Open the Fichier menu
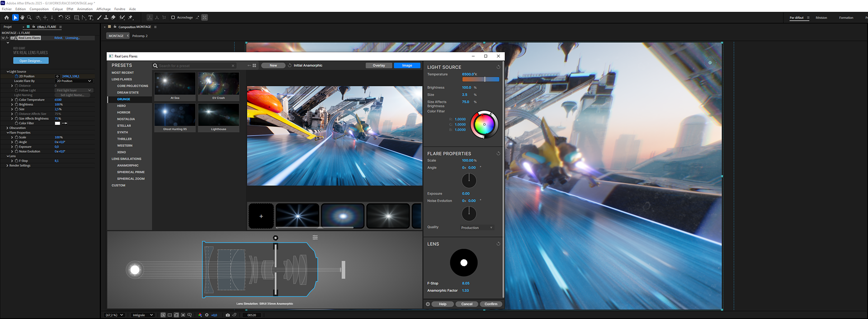 point(7,9)
